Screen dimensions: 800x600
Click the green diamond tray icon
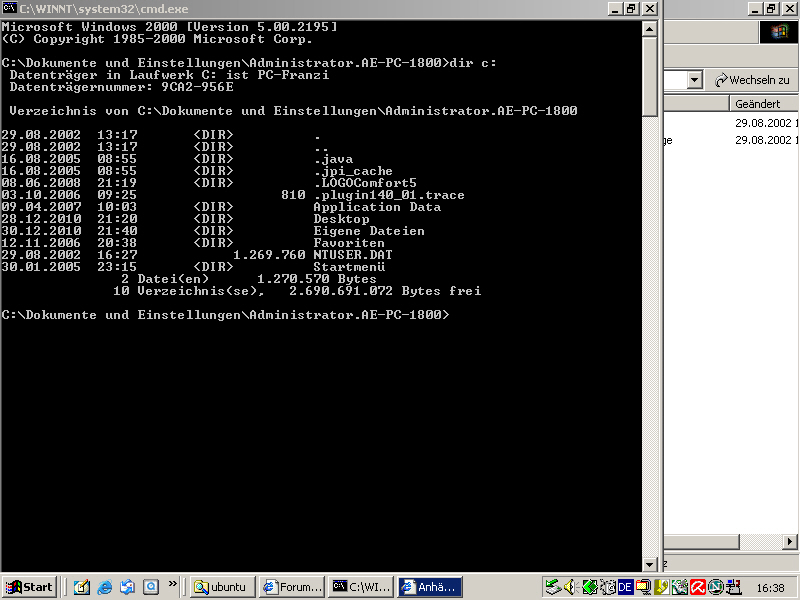[x=590, y=587]
